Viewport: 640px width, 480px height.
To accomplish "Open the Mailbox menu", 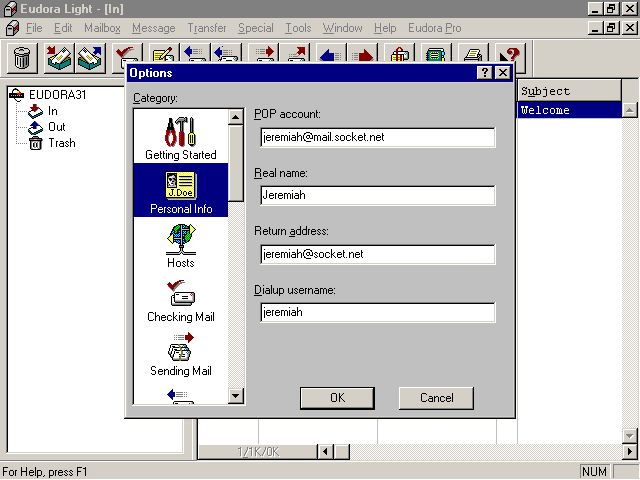I will coord(102,28).
